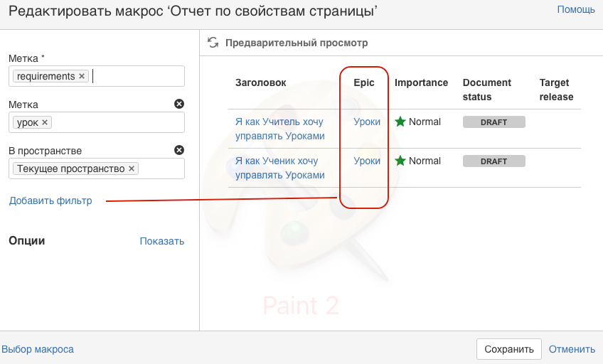Open 'Я как Учитель хочу управлять Уроками'

(279, 129)
